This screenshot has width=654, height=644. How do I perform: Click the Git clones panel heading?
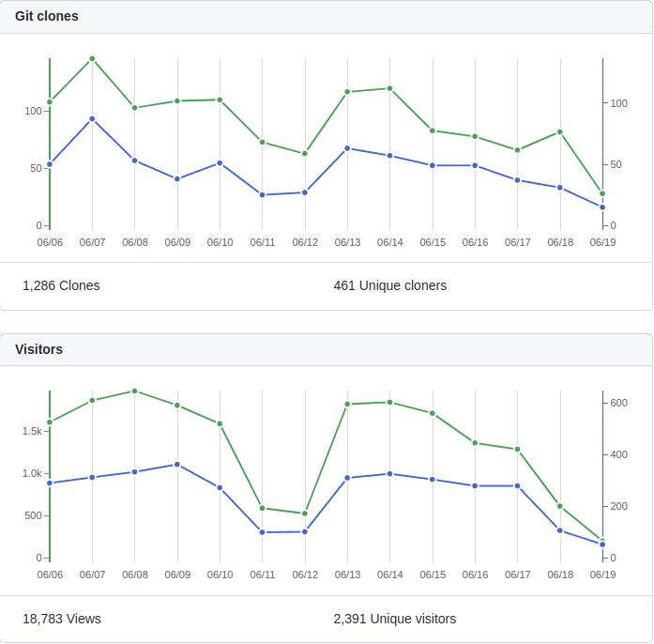[47, 16]
